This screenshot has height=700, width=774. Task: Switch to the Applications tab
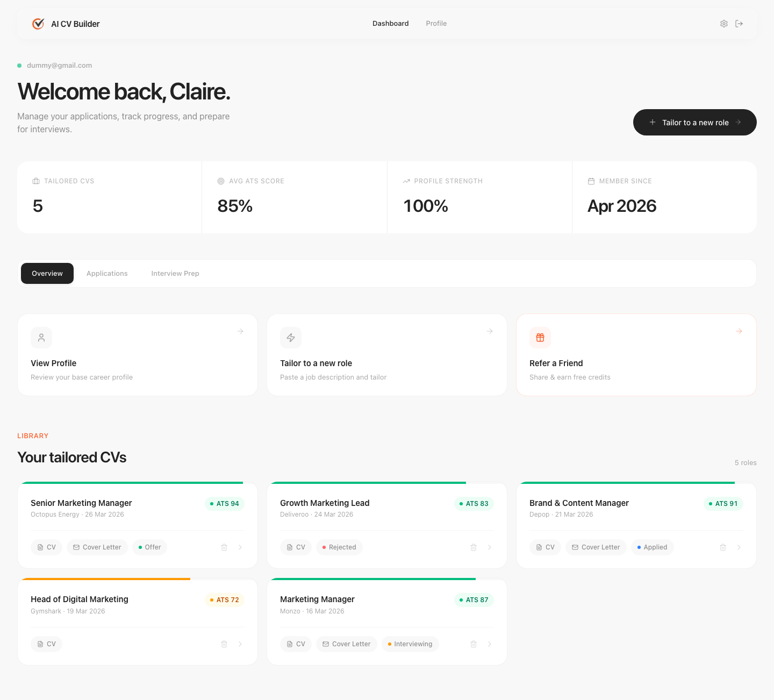coord(107,274)
